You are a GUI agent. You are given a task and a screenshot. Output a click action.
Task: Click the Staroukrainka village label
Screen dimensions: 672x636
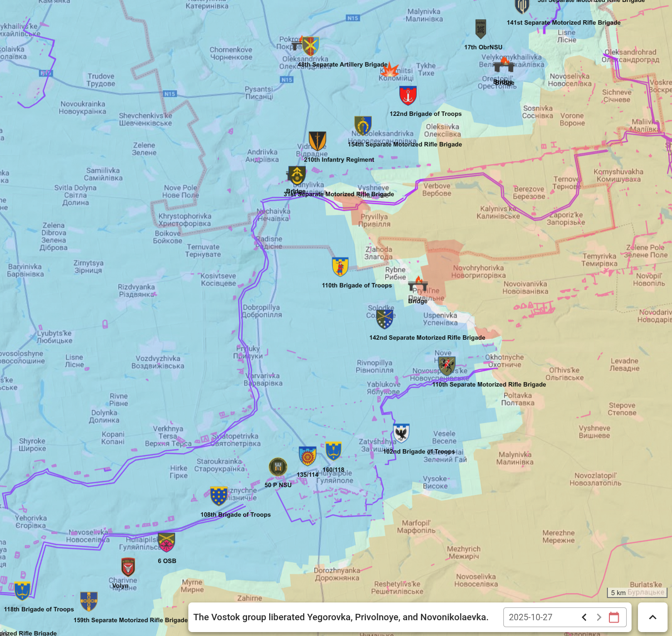[219, 465]
